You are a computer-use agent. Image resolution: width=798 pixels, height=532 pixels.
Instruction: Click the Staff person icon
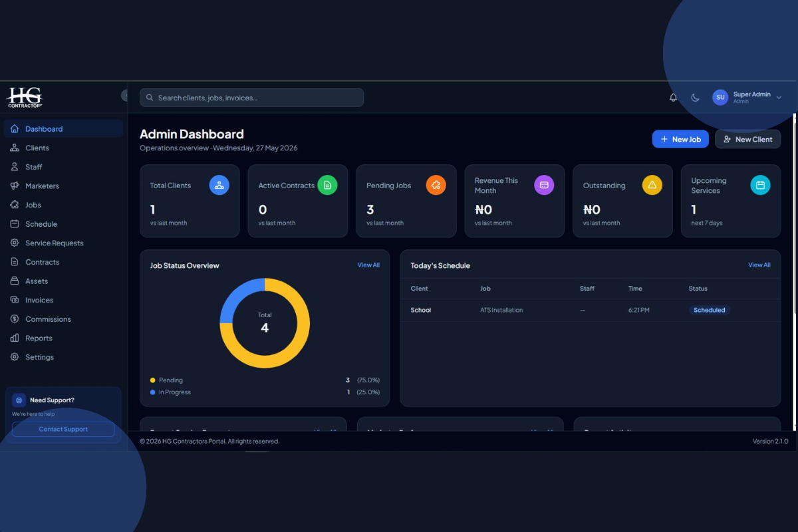click(x=15, y=167)
